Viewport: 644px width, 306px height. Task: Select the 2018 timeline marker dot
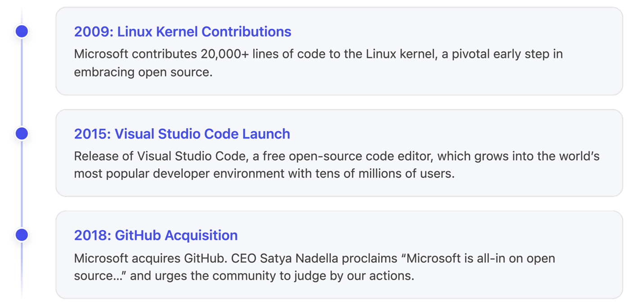coord(22,235)
